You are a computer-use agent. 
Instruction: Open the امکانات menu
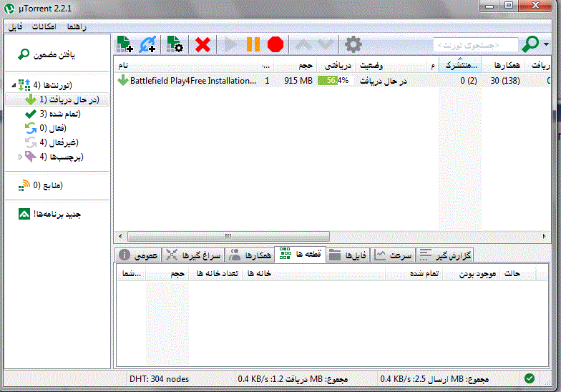coord(45,26)
